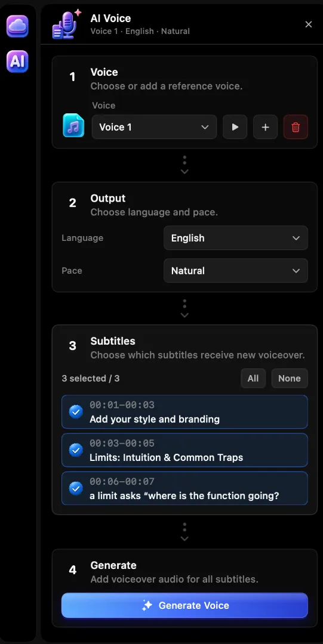
Task: Choose None to deselect subtitles
Action: point(290,378)
